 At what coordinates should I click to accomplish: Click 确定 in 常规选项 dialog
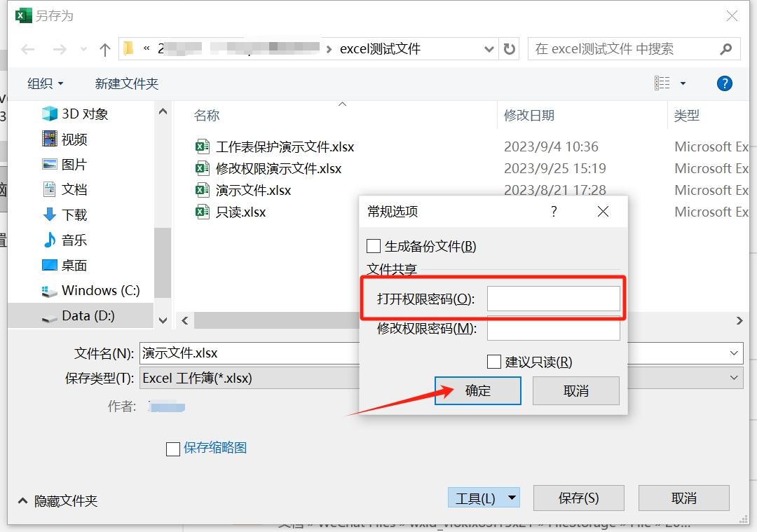(478, 390)
